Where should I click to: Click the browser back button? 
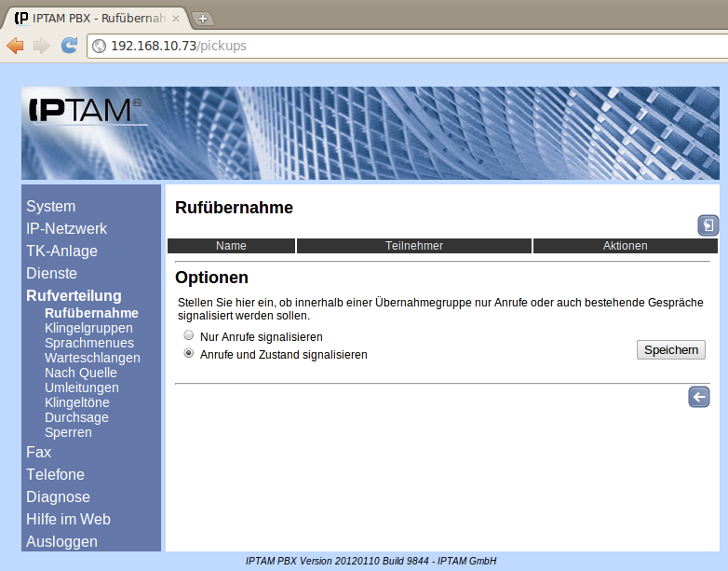click(x=15, y=46)
